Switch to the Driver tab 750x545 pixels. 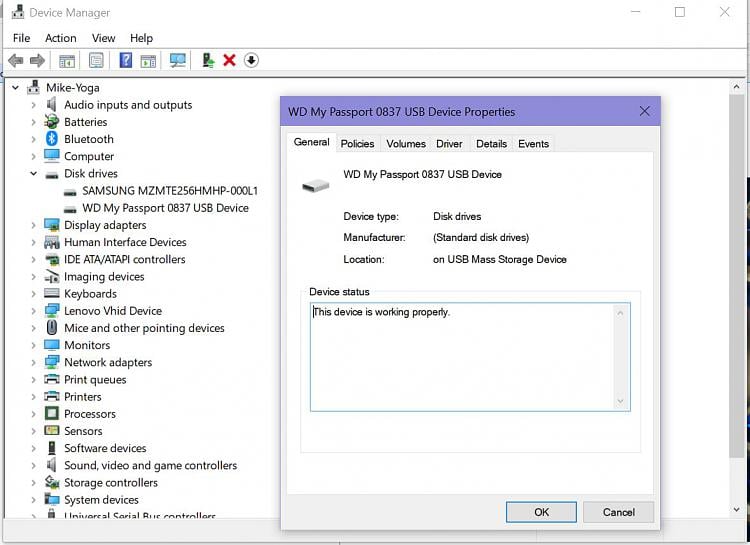coord(449,144)
